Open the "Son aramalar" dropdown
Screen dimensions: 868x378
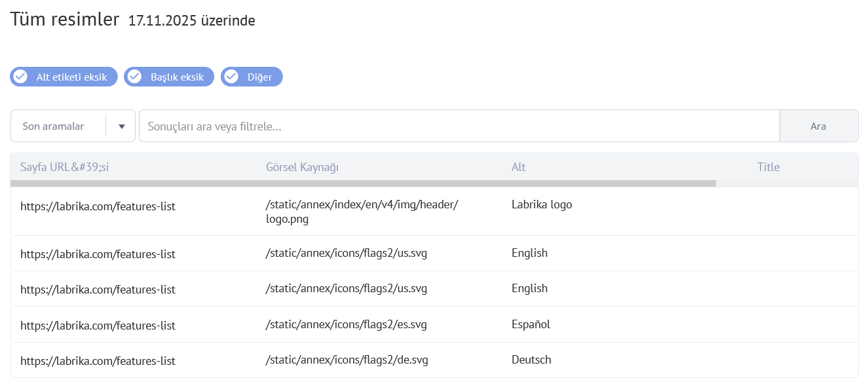coord(59,126)
